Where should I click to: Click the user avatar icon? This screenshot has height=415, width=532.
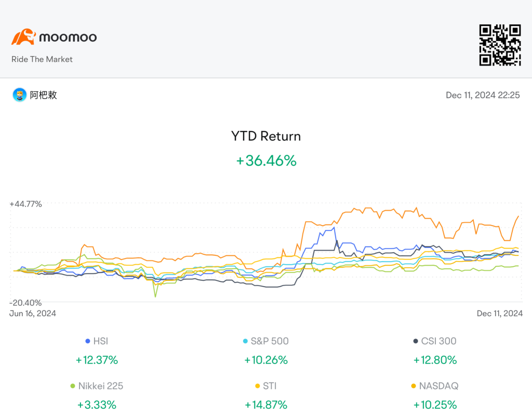click(20, 95)
